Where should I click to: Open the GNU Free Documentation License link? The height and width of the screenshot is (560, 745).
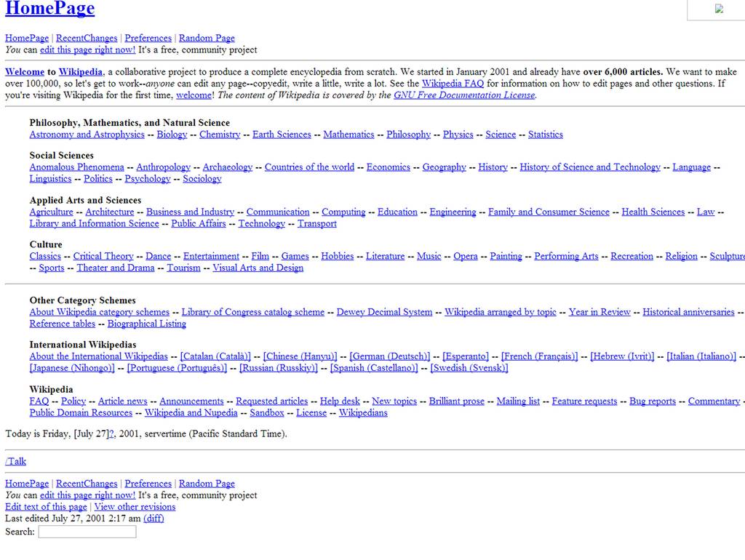point(464,95)
